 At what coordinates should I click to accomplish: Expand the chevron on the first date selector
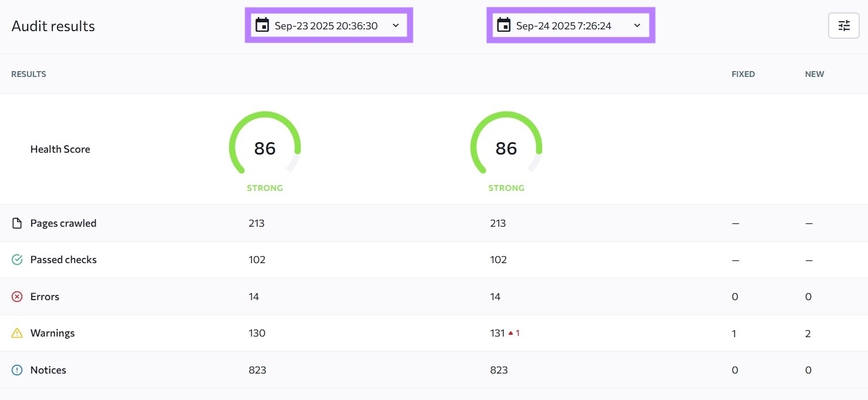pyautogui.click(x=395, y=25)
